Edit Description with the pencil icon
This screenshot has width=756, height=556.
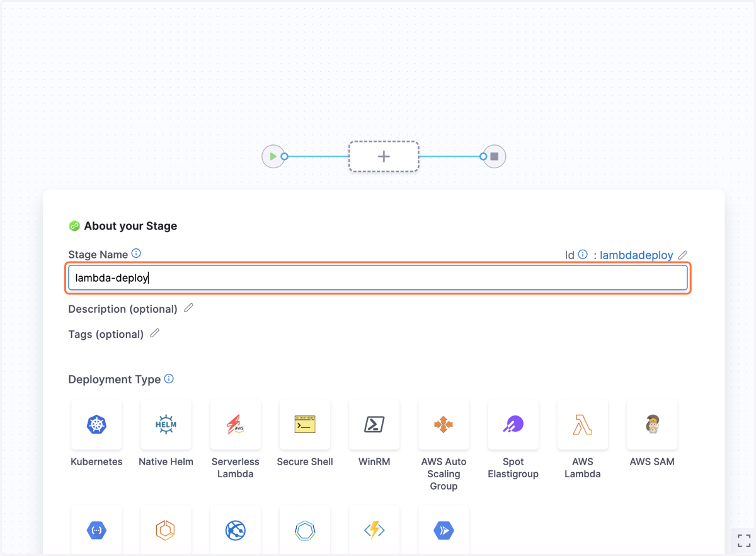[188, 308]
